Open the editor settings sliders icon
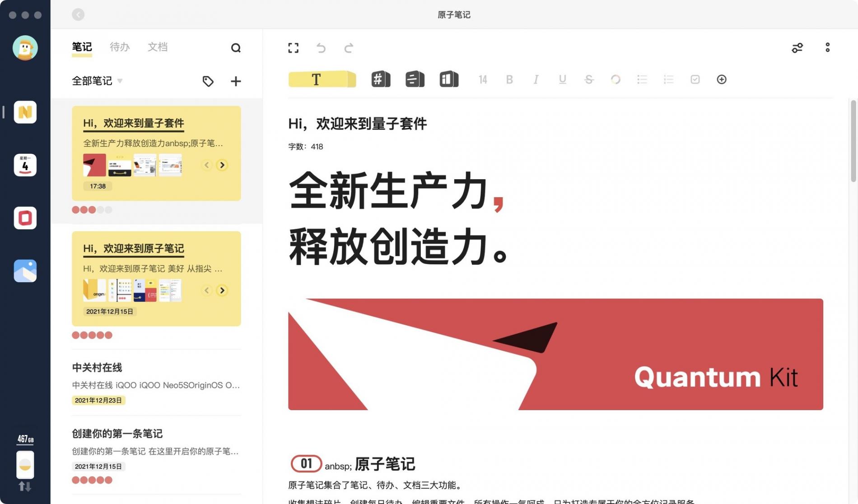The height and width of the screenshot is (504, 858). (x=797, y=48)
